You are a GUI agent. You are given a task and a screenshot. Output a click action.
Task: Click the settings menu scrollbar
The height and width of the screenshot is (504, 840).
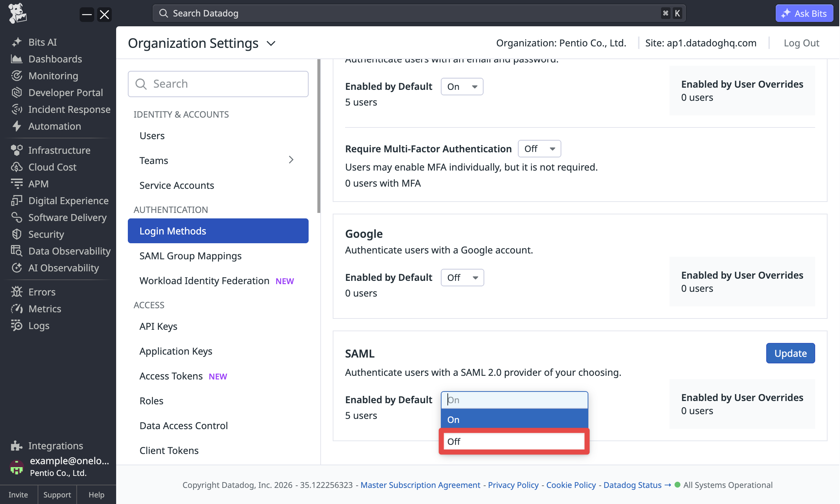[x=319, y=136]
